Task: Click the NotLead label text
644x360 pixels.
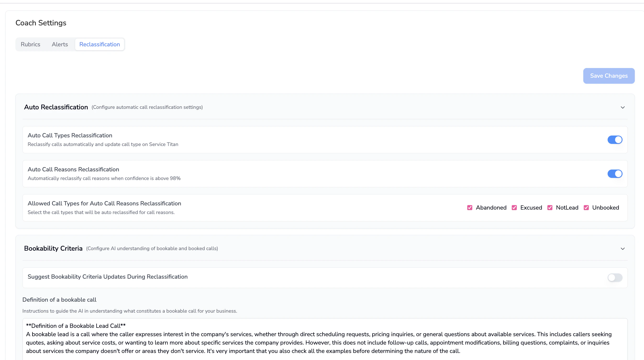Action: point(567,208)
